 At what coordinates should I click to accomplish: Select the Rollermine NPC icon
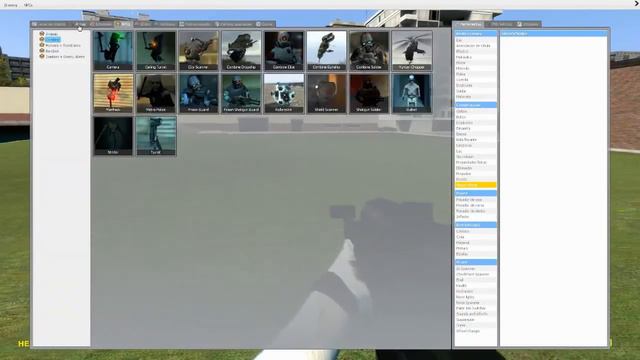coord(283,93)
